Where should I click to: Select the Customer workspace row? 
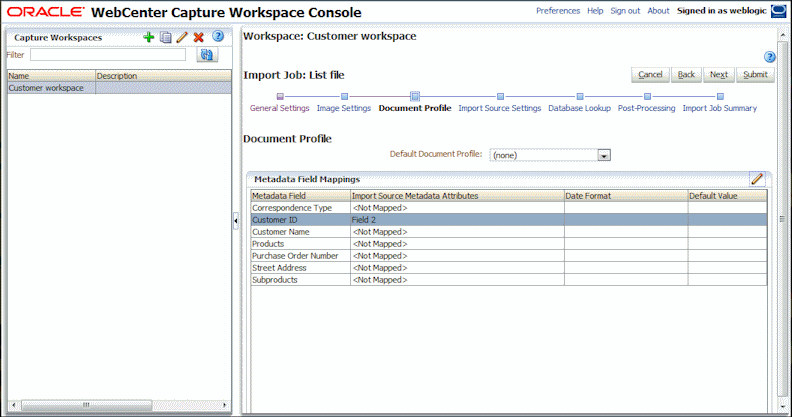pyautogui.click(x=119, y=88)
